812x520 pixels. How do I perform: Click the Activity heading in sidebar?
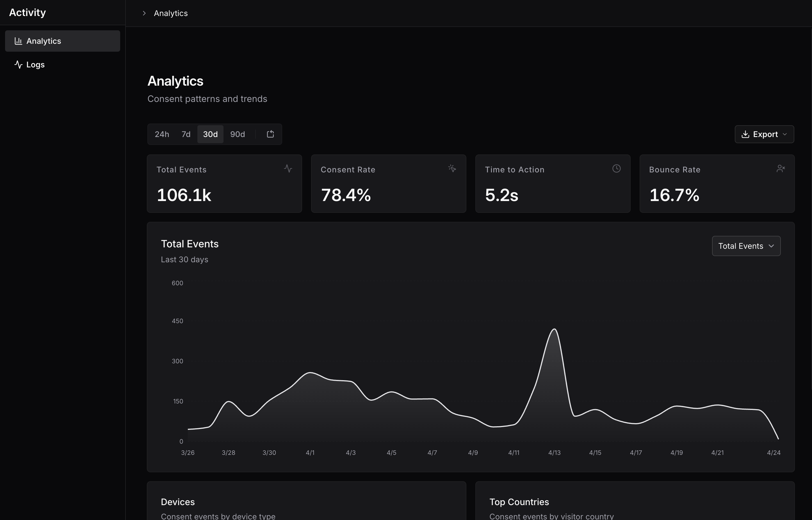pos(27,12)
